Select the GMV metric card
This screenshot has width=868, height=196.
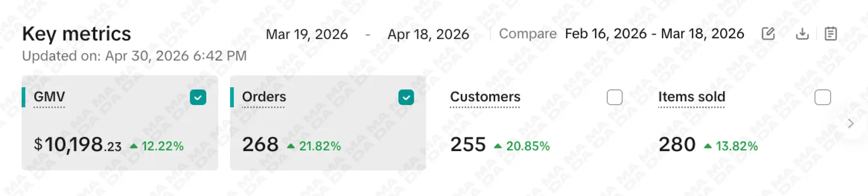click(120, 123)
